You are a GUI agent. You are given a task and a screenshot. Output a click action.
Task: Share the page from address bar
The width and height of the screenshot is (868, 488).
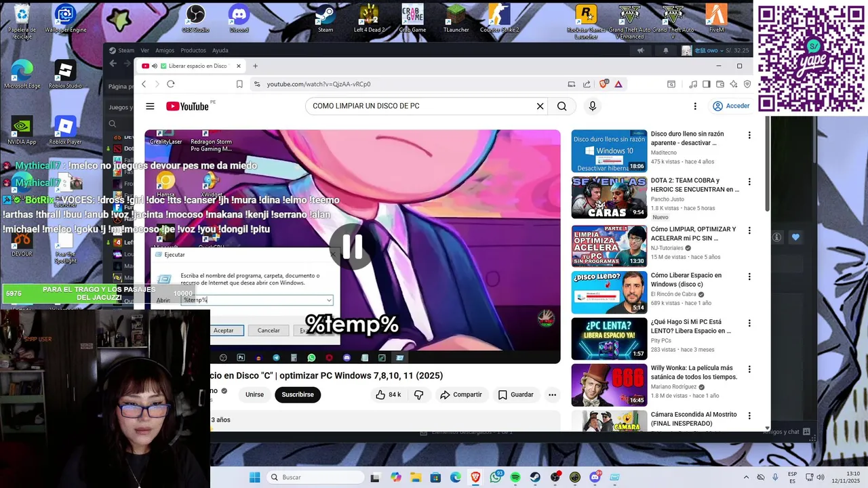tap(587, 84)
